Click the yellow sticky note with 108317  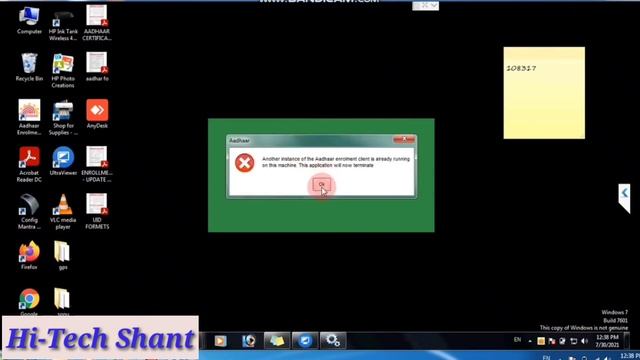point(544,93)
